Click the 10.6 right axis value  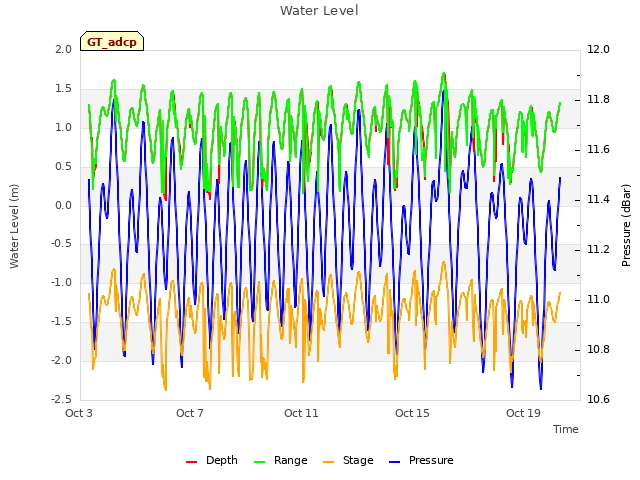click(x=598, y=399)
